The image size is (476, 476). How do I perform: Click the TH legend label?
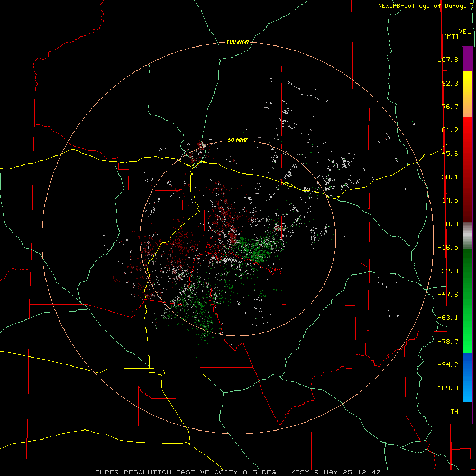coord(454,412)
